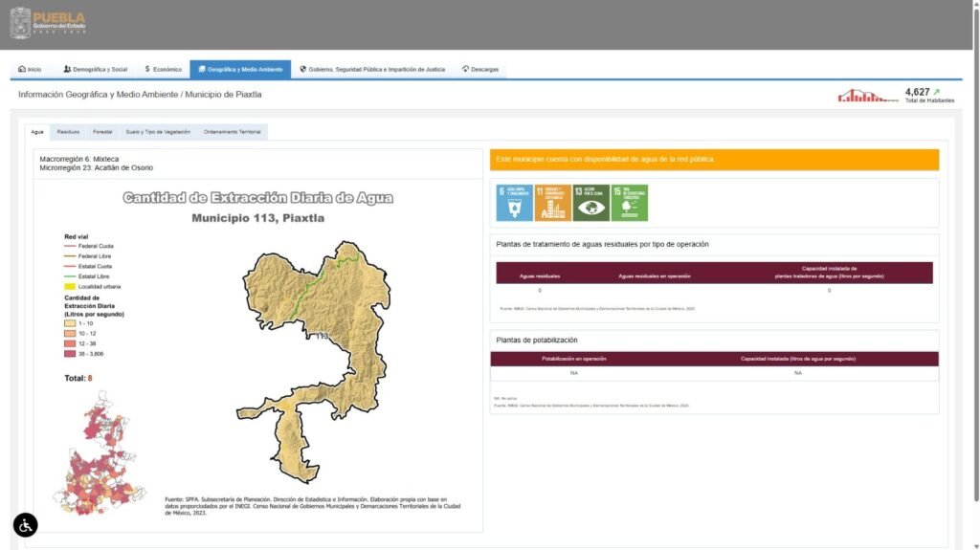The width and height of the screenshot is (980, 550).
Task: Click the population bar chart icon
Action: point(867,96)
